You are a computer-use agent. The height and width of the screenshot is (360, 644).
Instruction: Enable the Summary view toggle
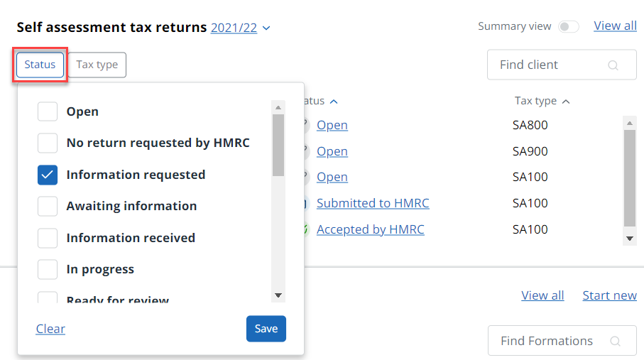[568, 26]
